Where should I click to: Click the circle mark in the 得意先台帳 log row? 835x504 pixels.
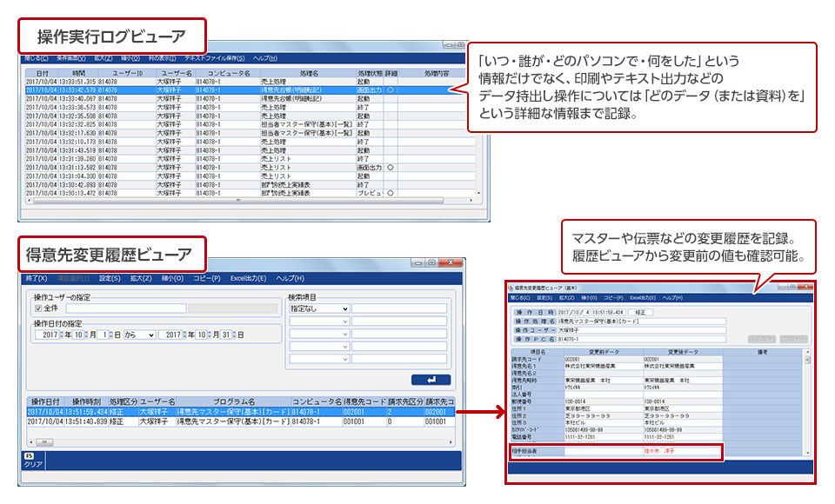click(x=391, y=89)
